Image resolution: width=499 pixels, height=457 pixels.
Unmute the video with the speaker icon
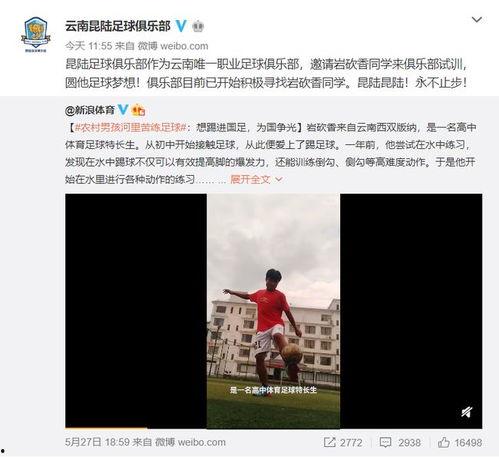click(467, 412)
